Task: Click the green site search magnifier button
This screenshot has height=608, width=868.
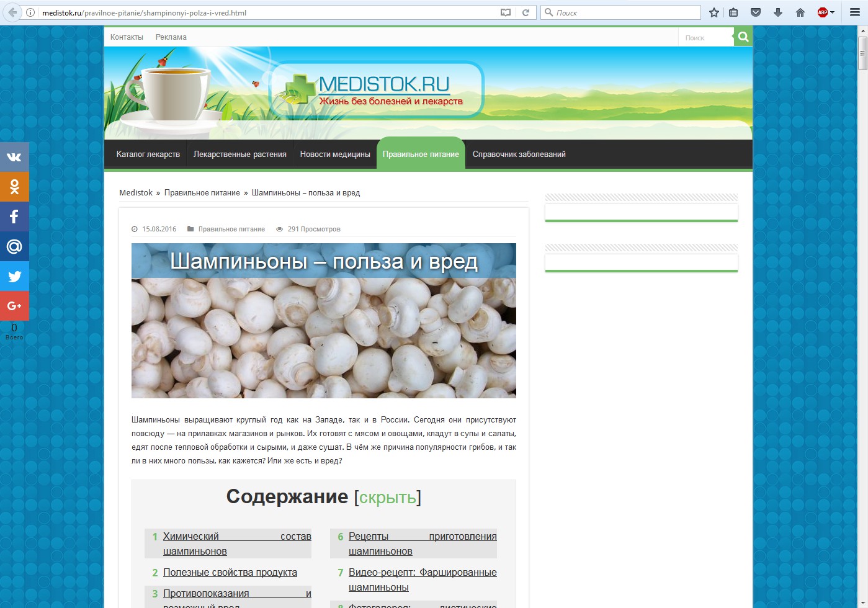Action: click(743, 37)
